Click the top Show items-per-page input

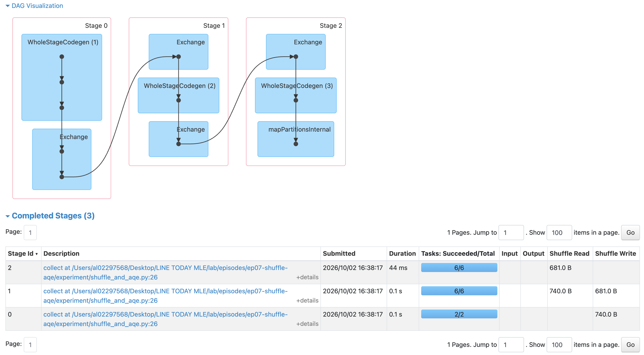(559, 233)
